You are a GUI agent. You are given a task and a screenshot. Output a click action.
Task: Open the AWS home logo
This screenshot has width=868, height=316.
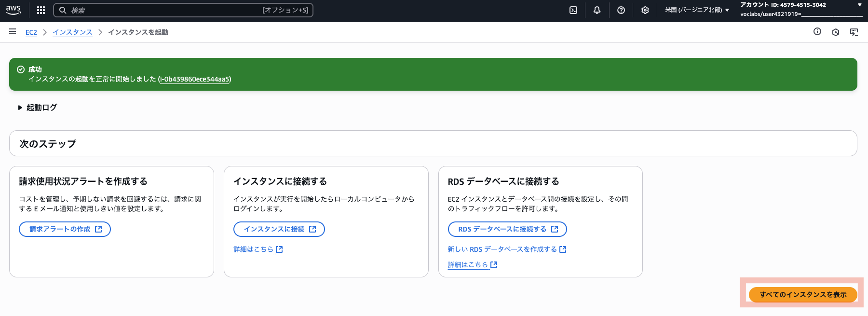[14, 10]
